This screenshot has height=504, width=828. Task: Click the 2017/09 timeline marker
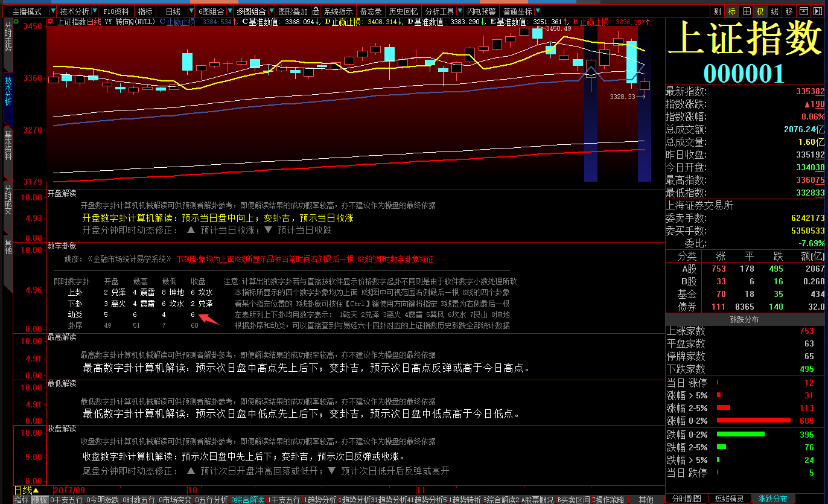[x=69, y=490]
